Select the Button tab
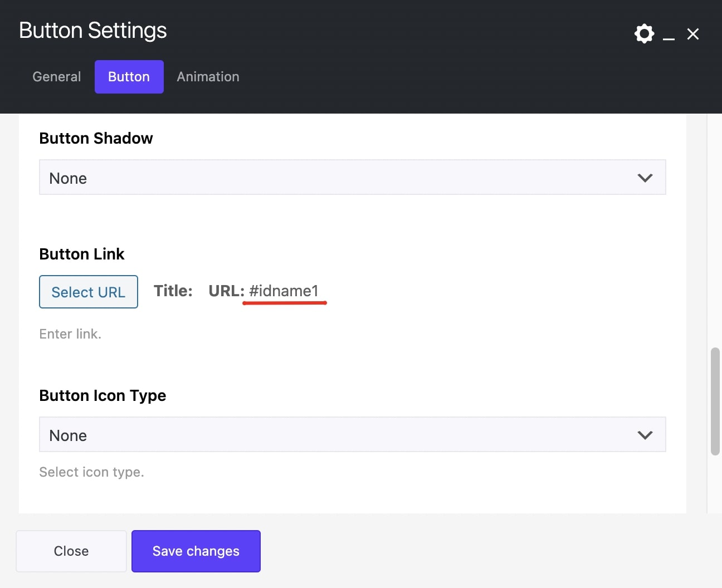Screen dimensions: 722x588 (x=129, y=77)
